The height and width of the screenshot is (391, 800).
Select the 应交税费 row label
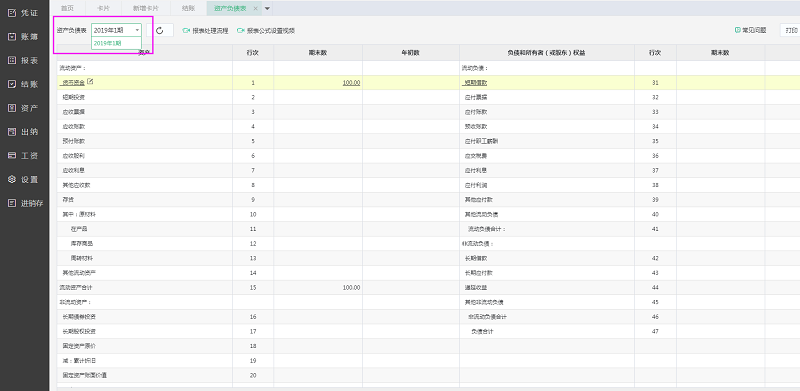pyautogui.click(x=476, y=156)
